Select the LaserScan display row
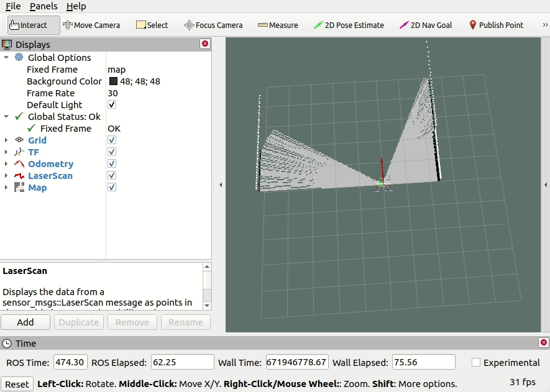Viewport: 550px width, 392px height. [106, 176]
